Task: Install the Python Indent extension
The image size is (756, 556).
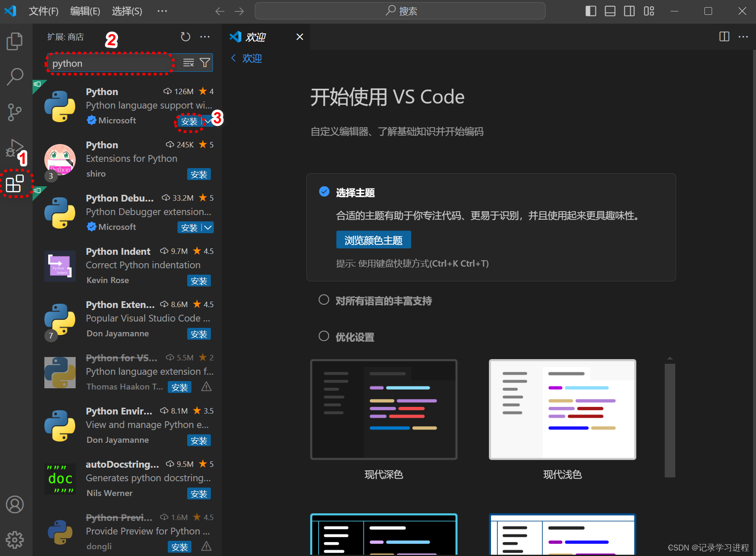Action: point(199,280)
